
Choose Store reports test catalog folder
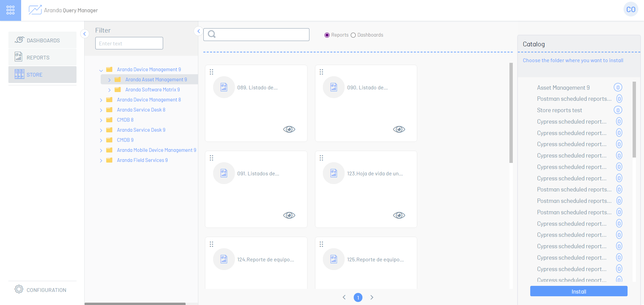pos(559,110)
